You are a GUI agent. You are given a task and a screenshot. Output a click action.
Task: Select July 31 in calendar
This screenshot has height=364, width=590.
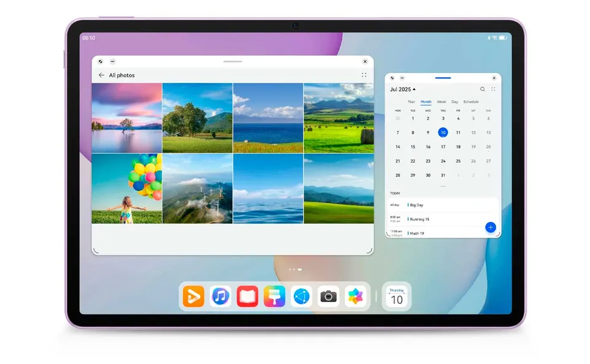[x=443, y=176]
